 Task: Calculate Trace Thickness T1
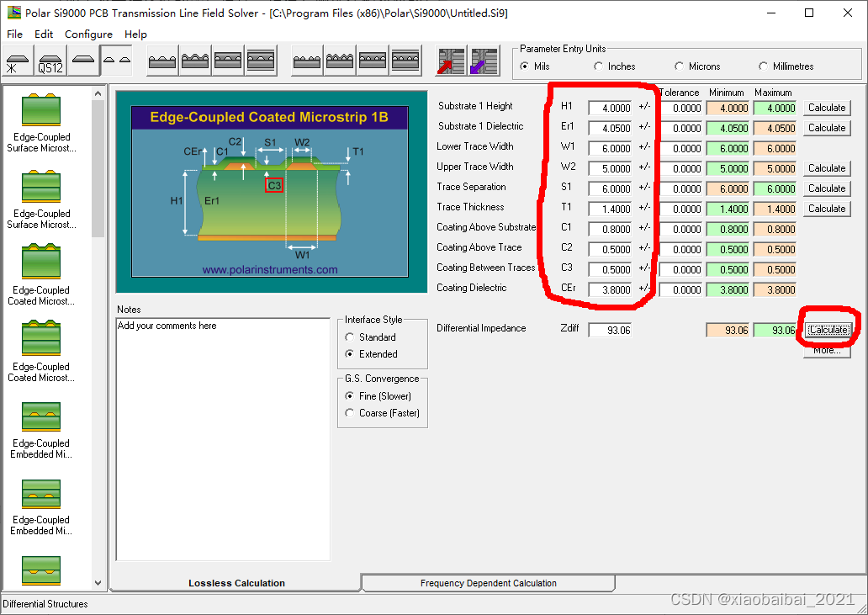(827, 209)
